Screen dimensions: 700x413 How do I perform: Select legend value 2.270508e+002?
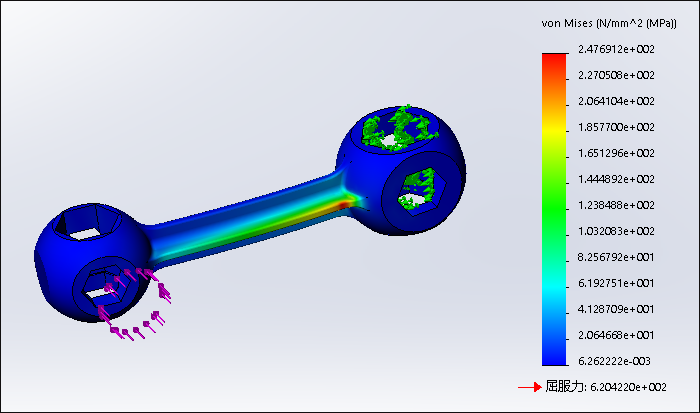coord(616,75)
